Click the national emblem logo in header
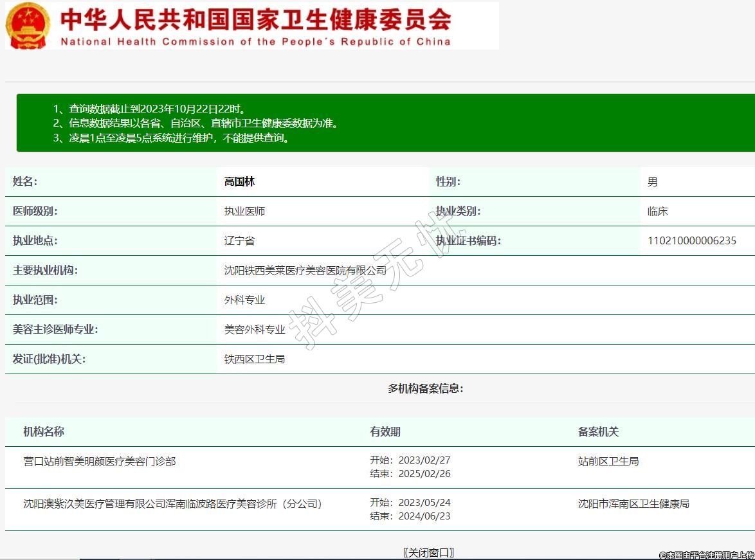Viewport: 755px width, 560px height. [27, 26]
